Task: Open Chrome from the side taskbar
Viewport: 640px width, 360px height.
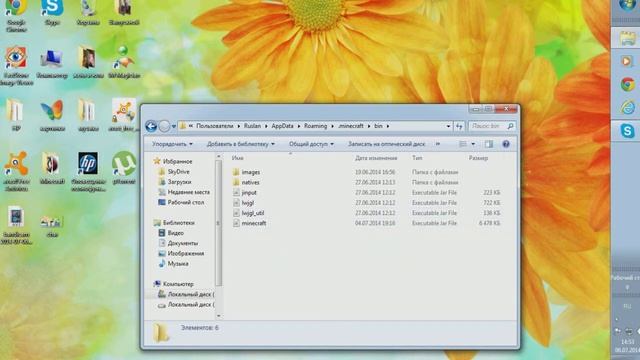Action: pyautogui.click(x=627, y=84)
